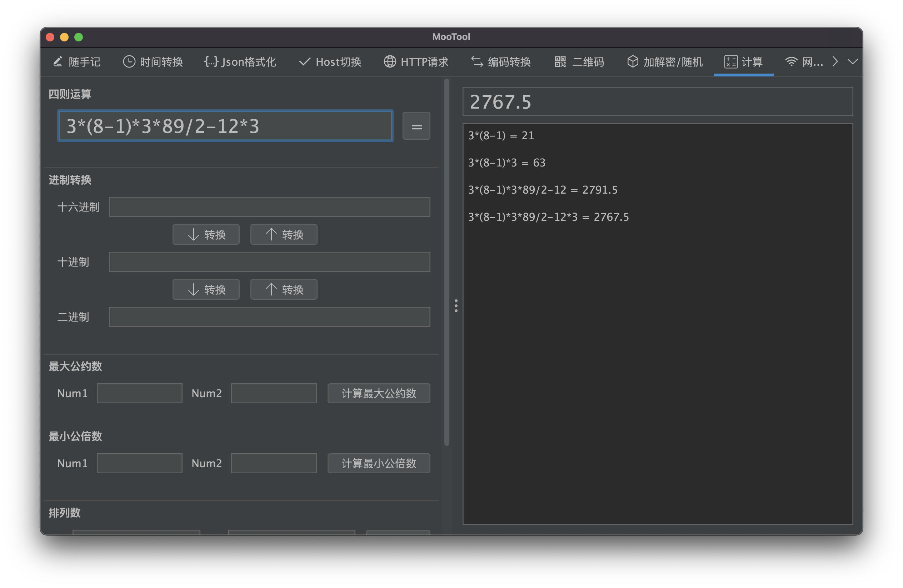Click the left panel vertical scrollbar
The height and width of the screenshot is (588, 903).
446,262
